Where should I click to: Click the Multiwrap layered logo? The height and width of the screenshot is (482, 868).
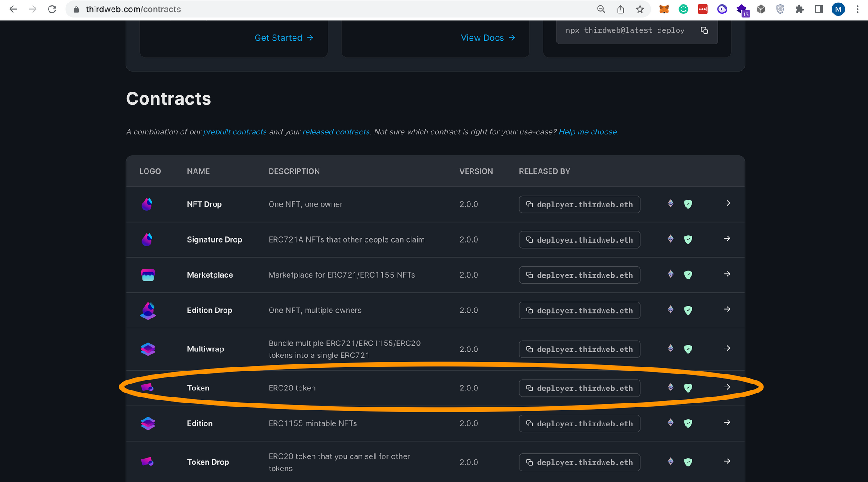148,349
